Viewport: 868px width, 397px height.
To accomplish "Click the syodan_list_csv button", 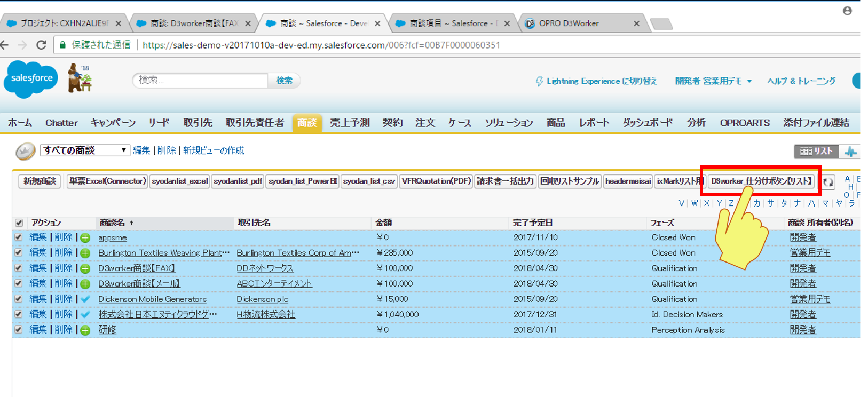I will 369,181.
